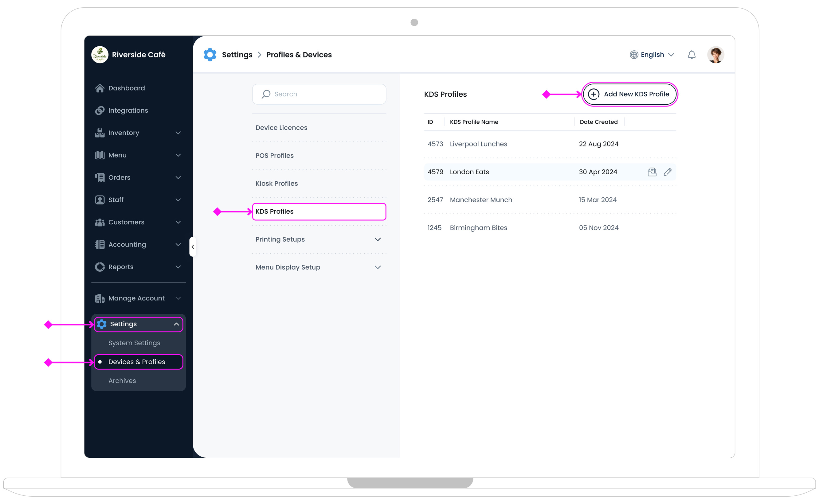Archive the London Eats profile
This screenshot has width=819, height=504.
click(652, 172)
